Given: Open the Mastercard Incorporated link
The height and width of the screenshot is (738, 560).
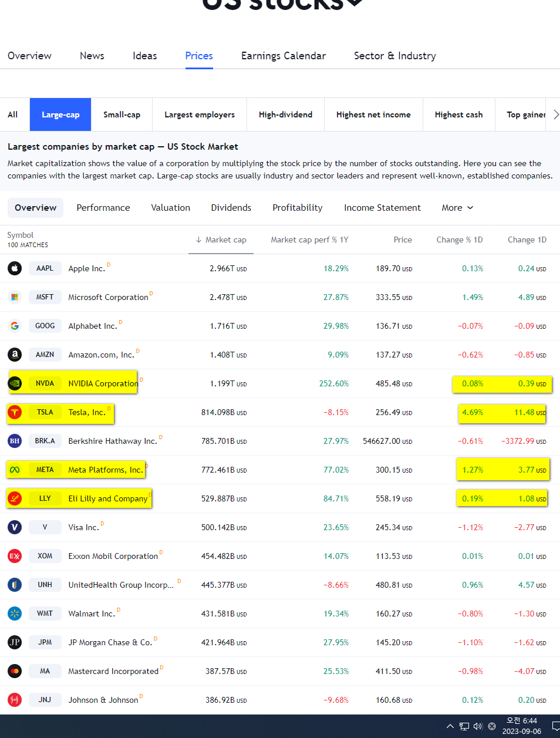Looking at the screenshot, I should point(113,671).
